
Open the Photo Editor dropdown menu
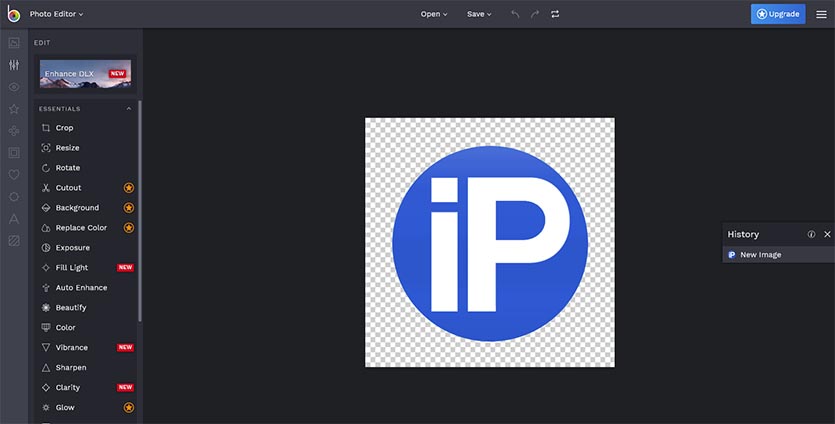point(56,14)
